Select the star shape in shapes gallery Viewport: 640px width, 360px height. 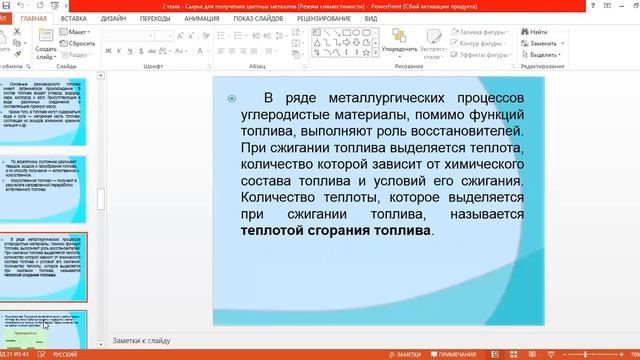(366, 52)
